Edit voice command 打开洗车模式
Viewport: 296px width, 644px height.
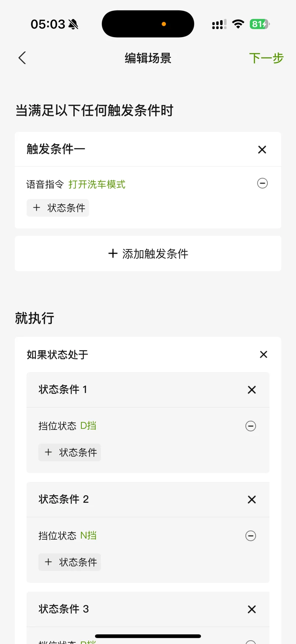click(x=97, y=184)
